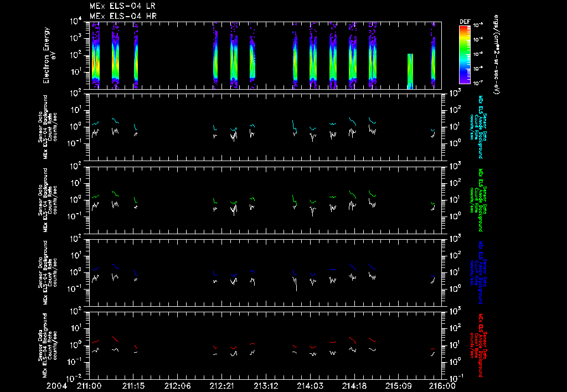The width and height of the screenshot is (567, 392).
Task: Click the green Anode Background Count Rate label
Action: point(478,200)
